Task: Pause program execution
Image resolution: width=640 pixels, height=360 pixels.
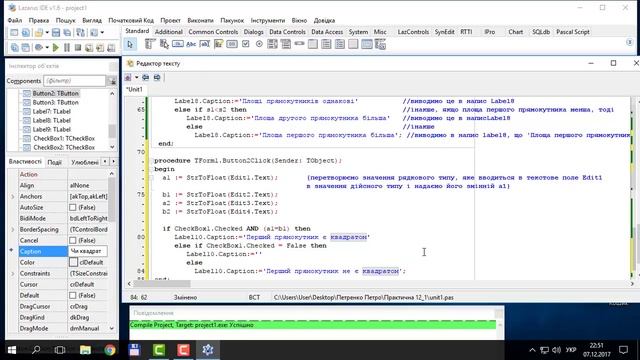Action: [67, 48]
